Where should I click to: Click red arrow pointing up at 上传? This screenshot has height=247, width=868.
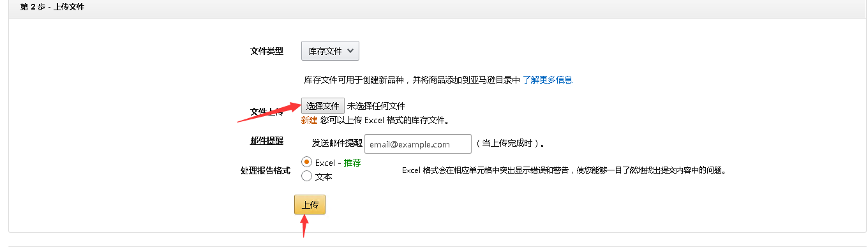[304, 226]
